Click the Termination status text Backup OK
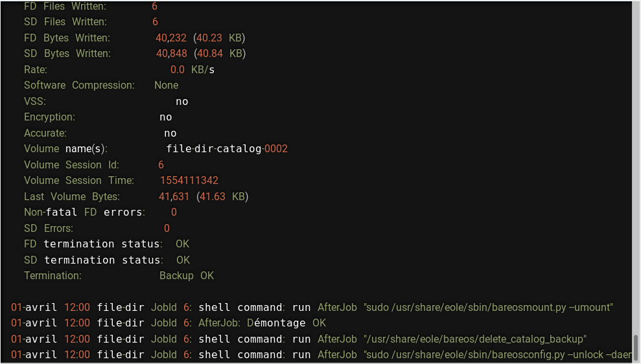Image resolution: width=641 pixels, height=364 pixels. pos(187,276)
